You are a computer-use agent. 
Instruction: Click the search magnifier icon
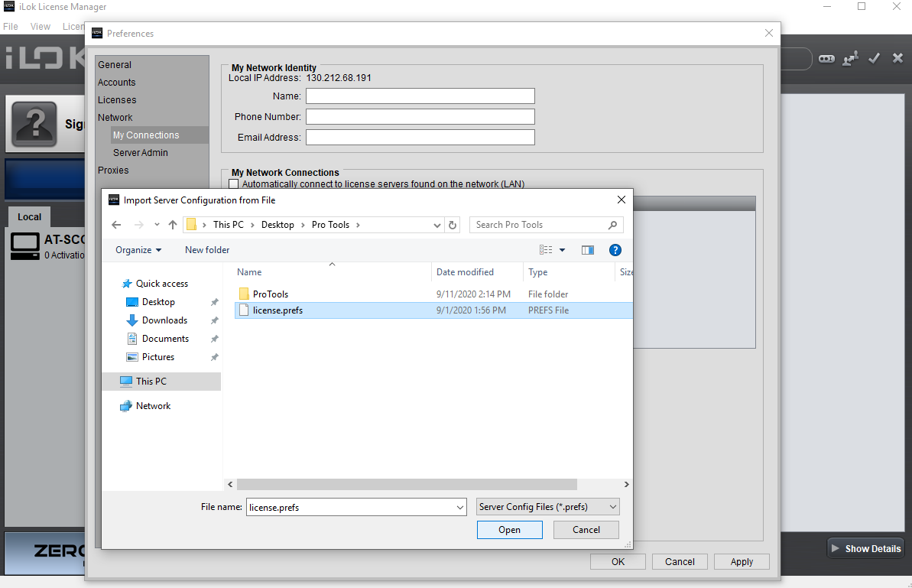tap(612, 225)
